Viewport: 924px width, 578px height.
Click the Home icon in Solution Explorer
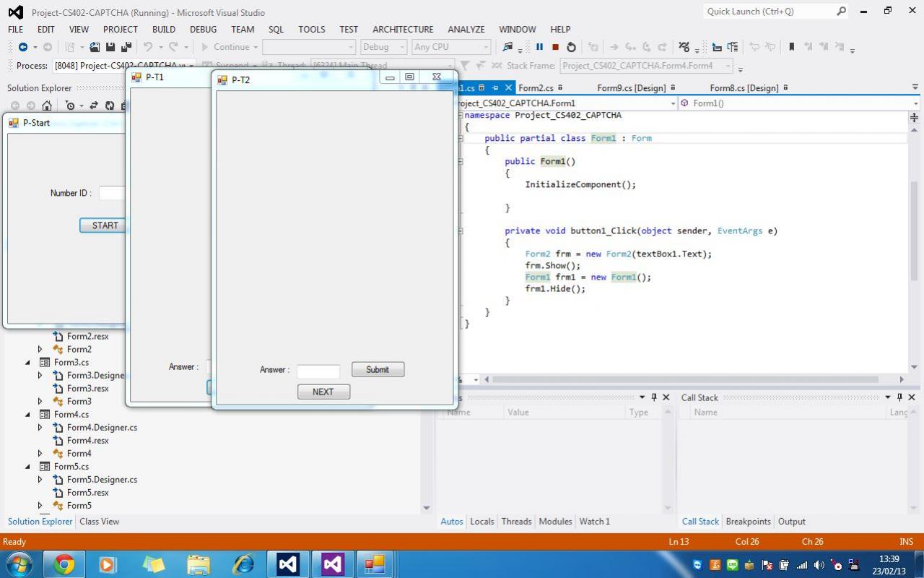pyautogui.click(x=47, y=105)
